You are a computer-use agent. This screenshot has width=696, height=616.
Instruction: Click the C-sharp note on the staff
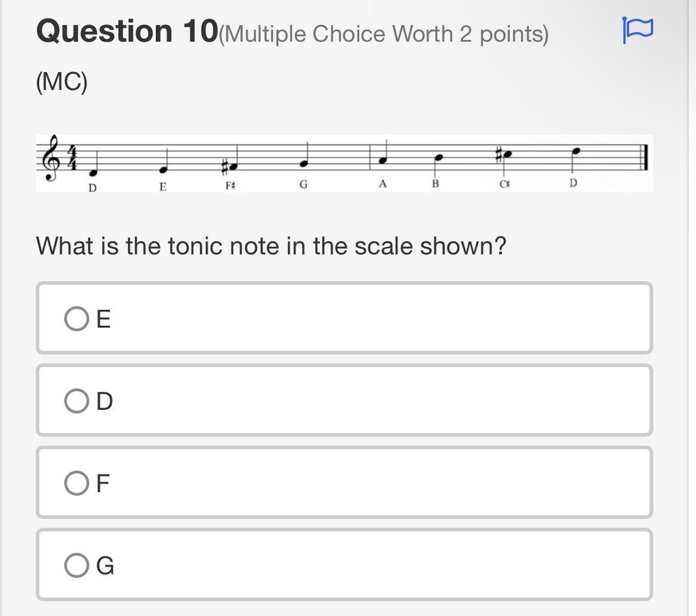(x=509, y=155)
